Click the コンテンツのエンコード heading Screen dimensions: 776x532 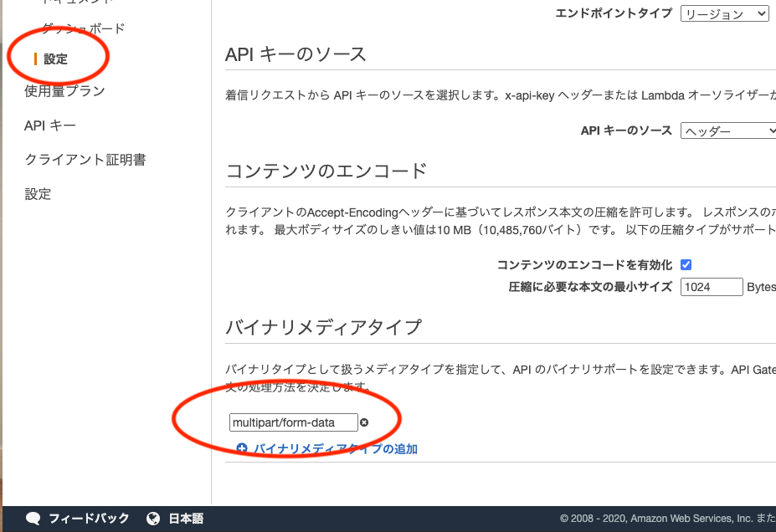326,171
